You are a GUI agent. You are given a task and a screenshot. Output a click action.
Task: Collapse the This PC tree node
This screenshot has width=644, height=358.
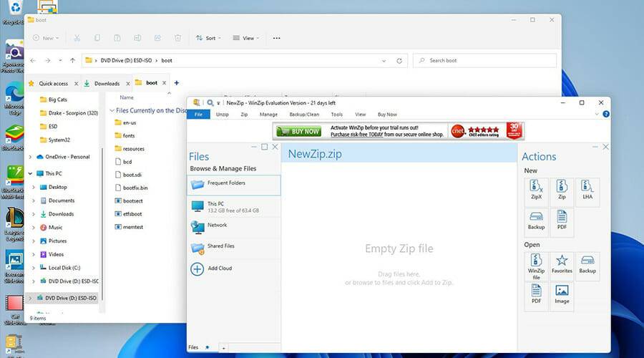coord(30,173)
